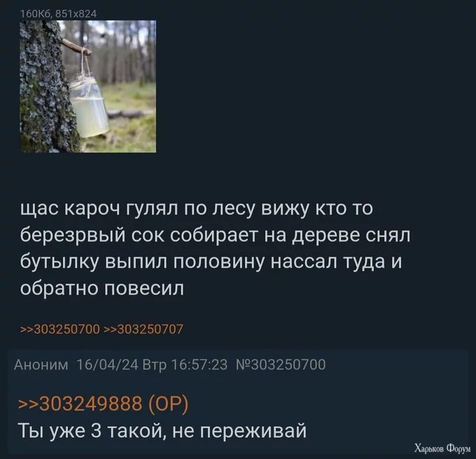Screen dimensions: 476x459
Task: Follow reply link >>303250700 under the post
Action: coord(59,329)
